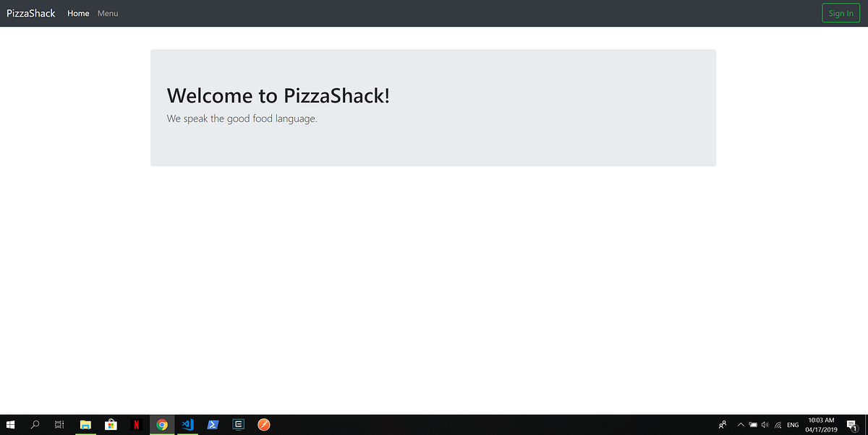Open the Action Center notifications
This screenshot has height=435, width=868.
coord(852,425)
